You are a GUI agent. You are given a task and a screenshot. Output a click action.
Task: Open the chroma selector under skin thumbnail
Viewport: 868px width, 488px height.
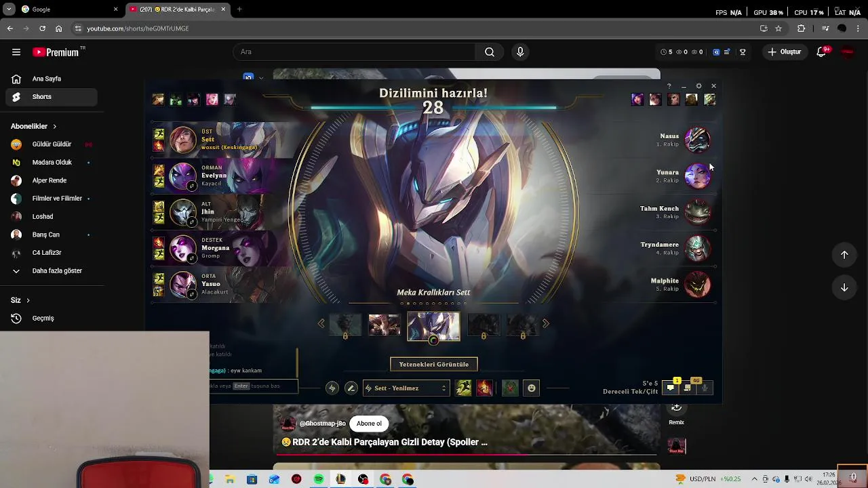click(x=433, y=340)
